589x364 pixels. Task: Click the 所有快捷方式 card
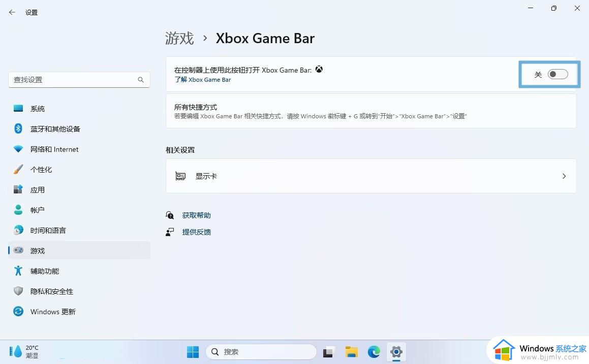[x=371, y=111]
